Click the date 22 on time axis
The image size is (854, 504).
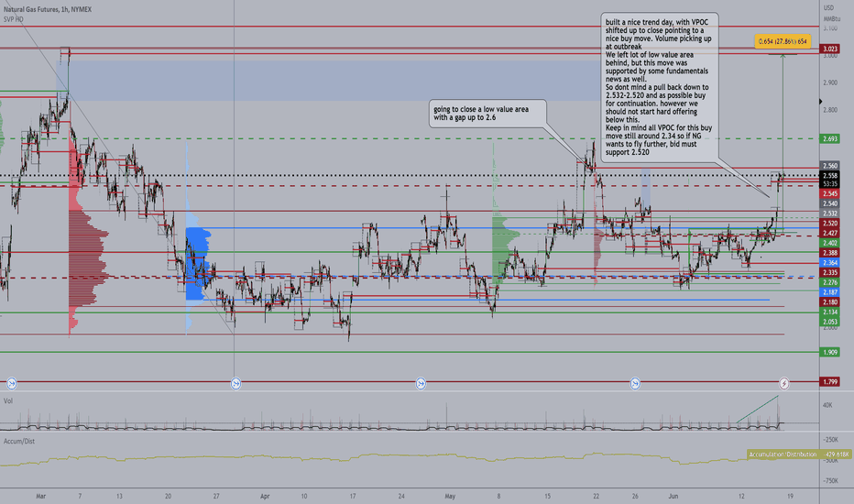(597, 496)
